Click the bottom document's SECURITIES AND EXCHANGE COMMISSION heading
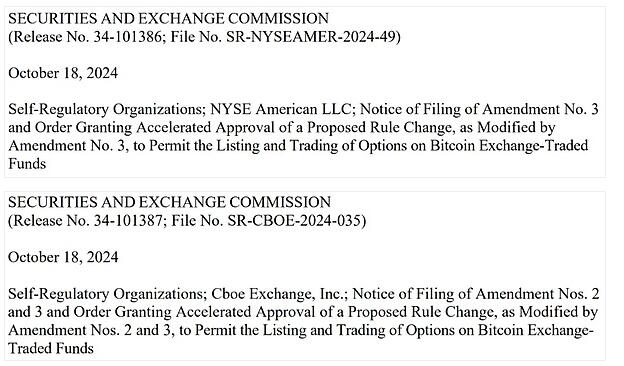 pyautogui.click(x=169, y=202)
